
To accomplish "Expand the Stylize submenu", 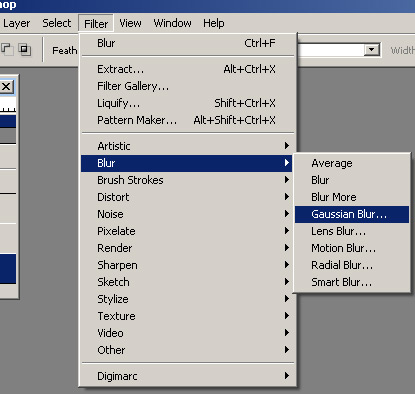I will pos(187,299).
